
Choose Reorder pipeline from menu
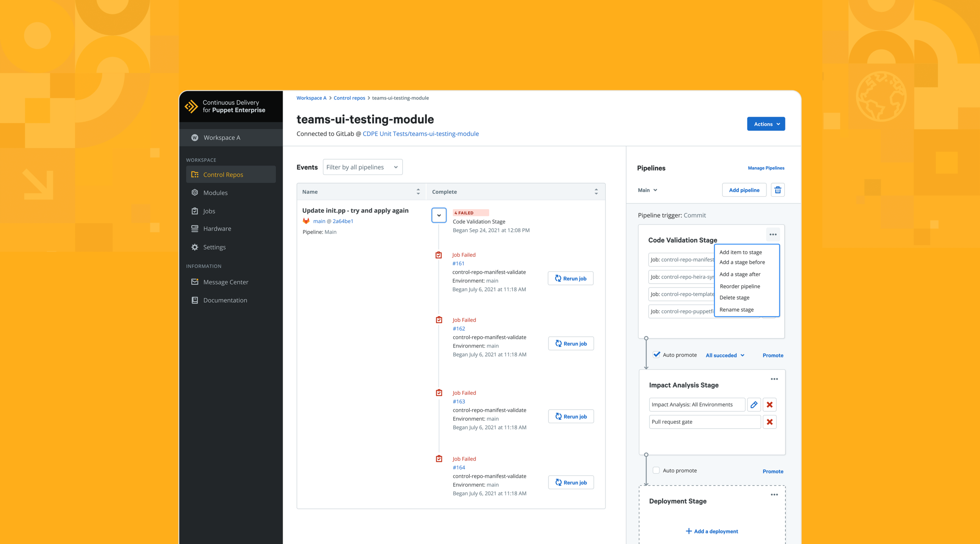coord(740,286)
